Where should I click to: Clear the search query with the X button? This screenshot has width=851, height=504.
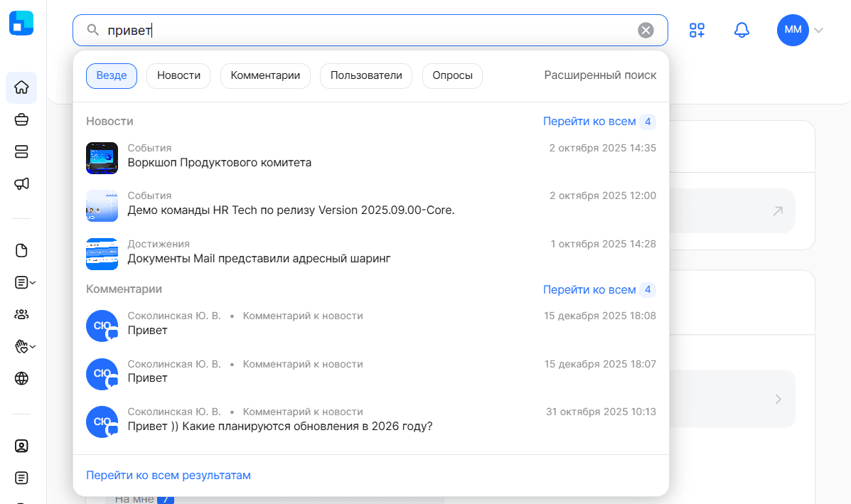pyautogui.click(x=646, y=30)
